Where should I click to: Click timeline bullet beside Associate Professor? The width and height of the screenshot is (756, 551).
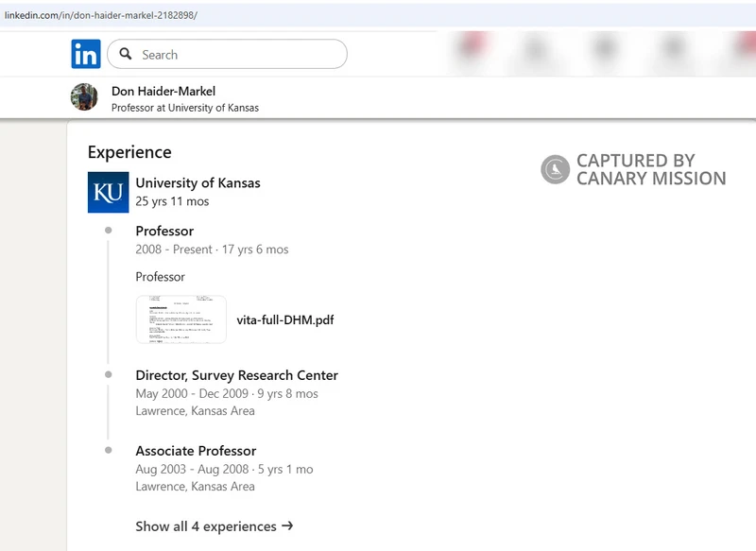(109, 451)
